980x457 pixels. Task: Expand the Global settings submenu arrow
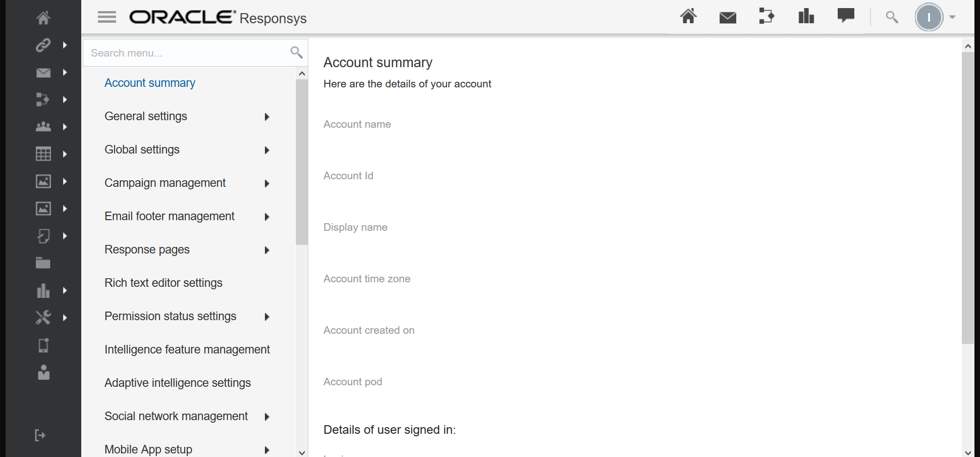[x=267, y=150]
